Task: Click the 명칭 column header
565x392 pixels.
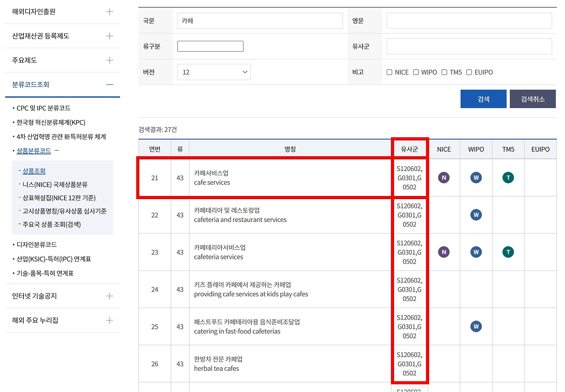Action: click(x=290, y=149)
